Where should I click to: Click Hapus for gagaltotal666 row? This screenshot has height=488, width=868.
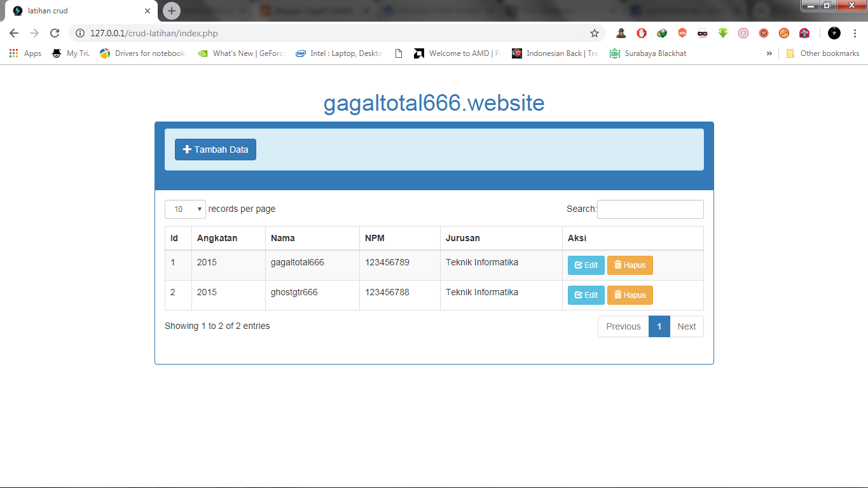630,265
